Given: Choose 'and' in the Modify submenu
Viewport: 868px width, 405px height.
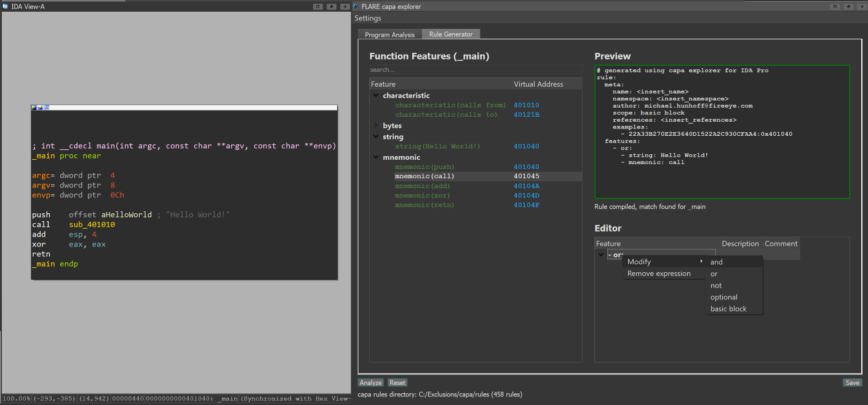Looking at the screenshot, I should (x=717, y=262).
